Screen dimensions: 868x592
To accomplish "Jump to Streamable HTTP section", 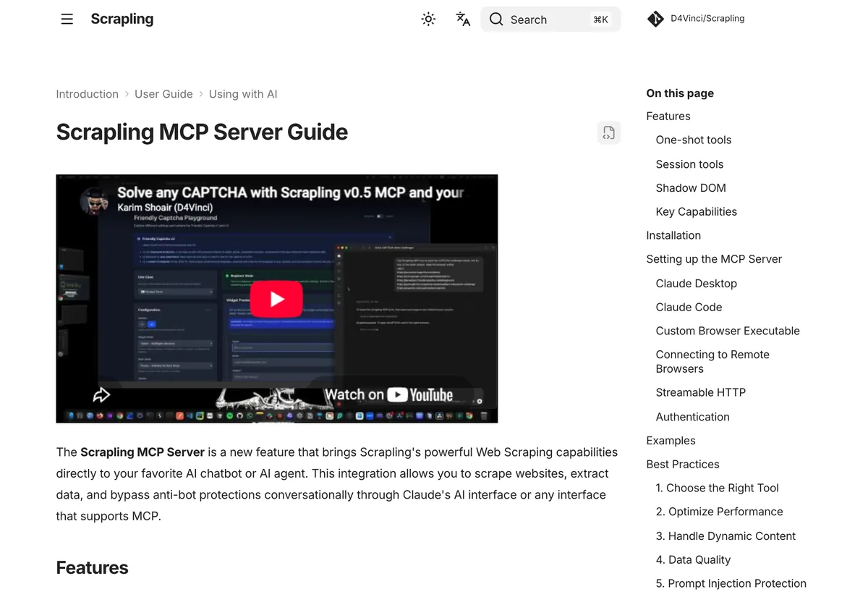I will [701, 392].
